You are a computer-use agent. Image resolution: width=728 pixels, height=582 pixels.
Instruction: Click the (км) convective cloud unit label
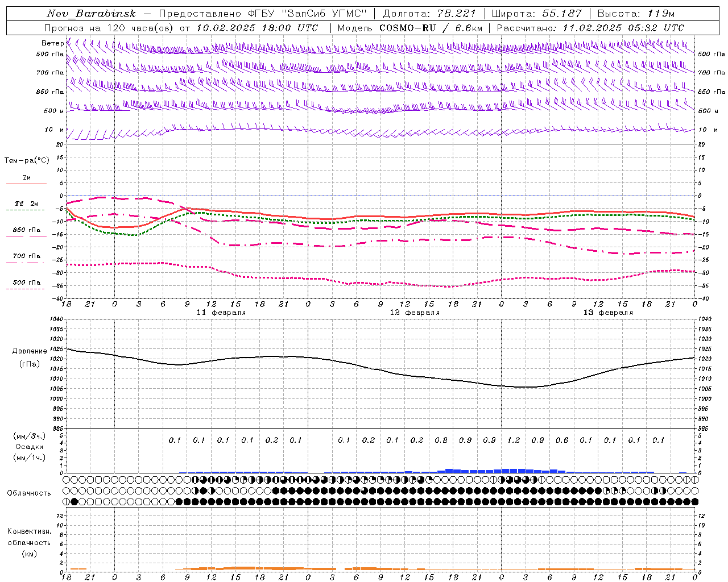(x=29, y=554)
